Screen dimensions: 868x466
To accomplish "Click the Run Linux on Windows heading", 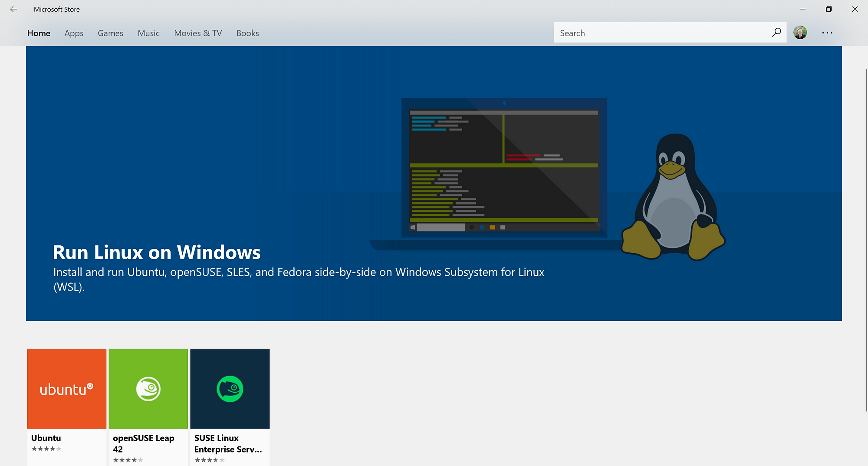I will click(157, 252).
